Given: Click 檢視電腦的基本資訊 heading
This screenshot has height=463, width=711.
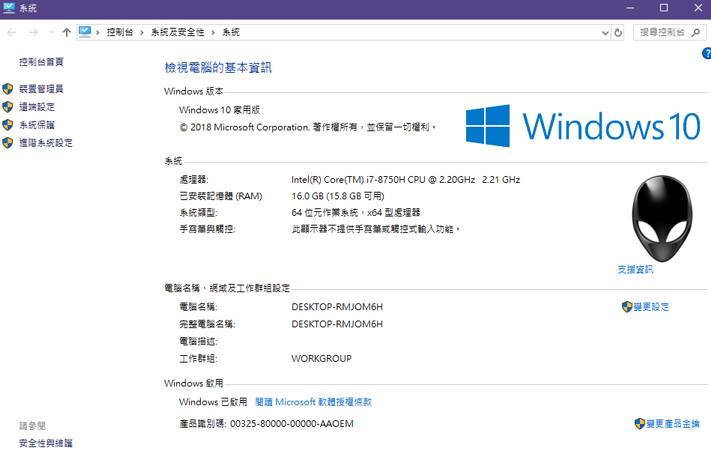Looking at the screenshot, I should click(218, 68).
